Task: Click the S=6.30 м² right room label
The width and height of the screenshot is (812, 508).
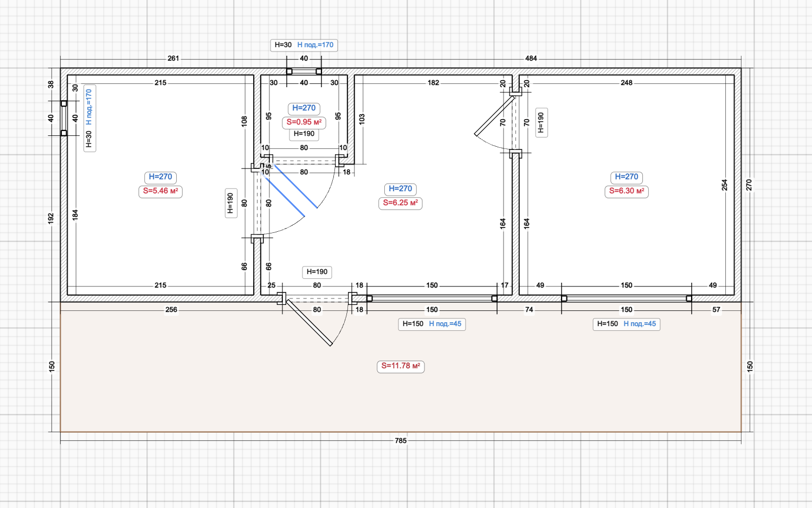Action: 626,191
